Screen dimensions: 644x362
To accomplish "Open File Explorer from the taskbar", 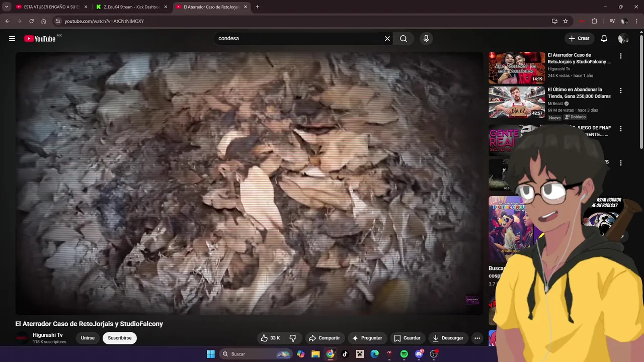I will tap(315, 354).
